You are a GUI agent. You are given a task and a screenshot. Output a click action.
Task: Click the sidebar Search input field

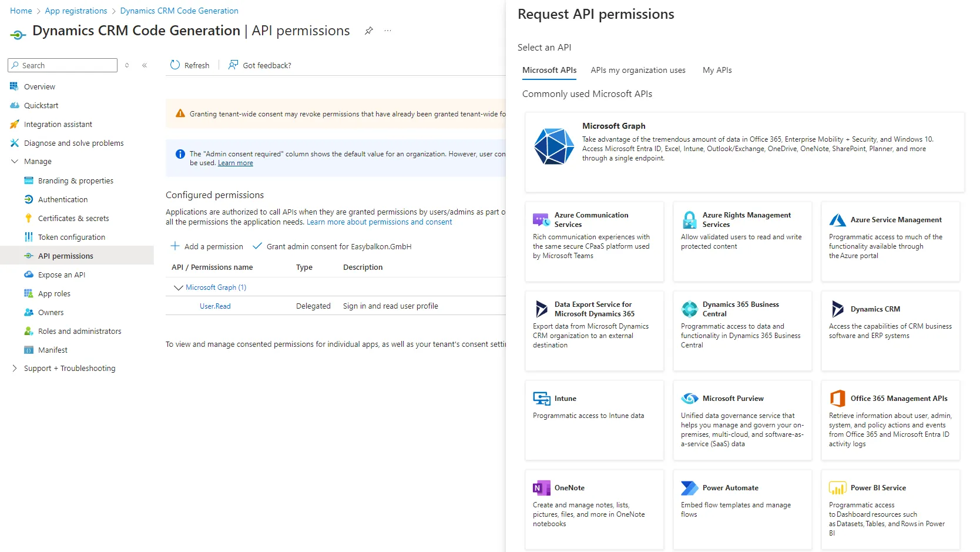pyautogui.click(x=63, y=65)
